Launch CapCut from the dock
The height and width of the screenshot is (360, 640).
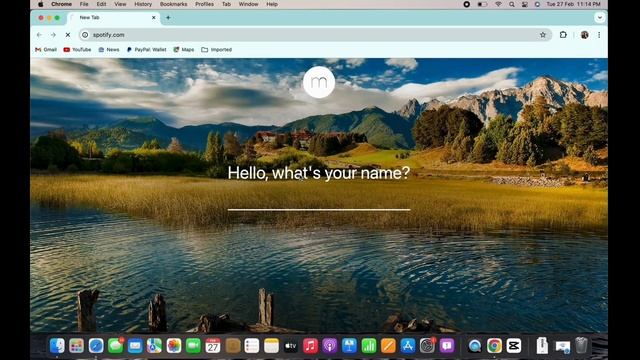point(514,346)
